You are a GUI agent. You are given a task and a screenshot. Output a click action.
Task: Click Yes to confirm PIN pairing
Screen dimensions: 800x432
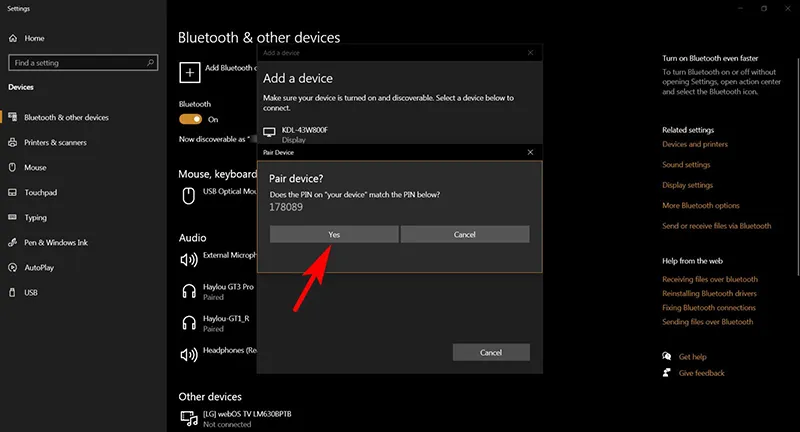333,234
